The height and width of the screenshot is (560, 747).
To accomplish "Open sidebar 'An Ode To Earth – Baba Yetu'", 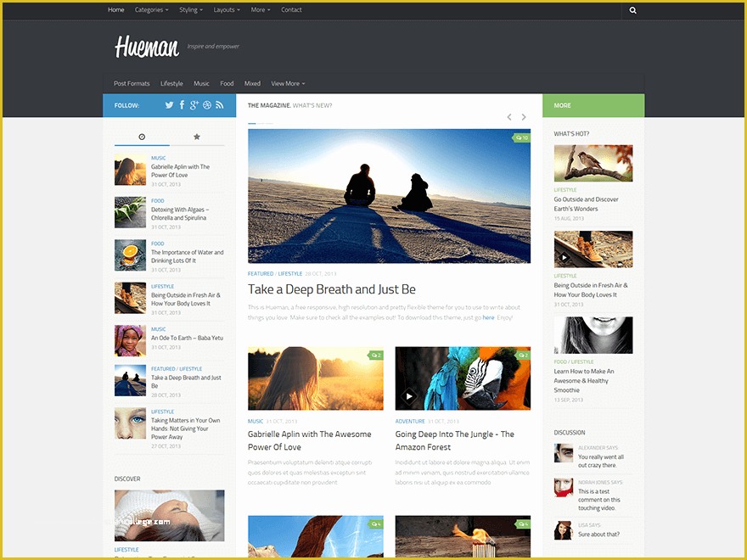I will 187,338.
